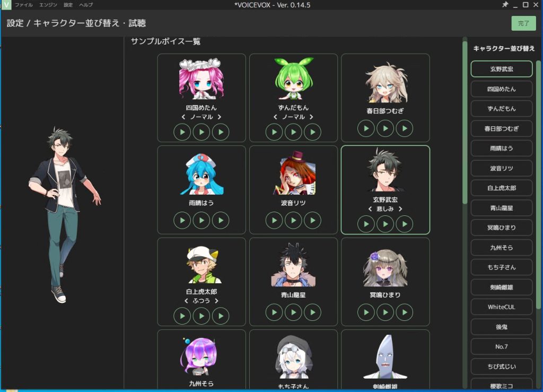Select WhiteCUL in the character sort list
The image size is (543, 392).
[502, 307]
